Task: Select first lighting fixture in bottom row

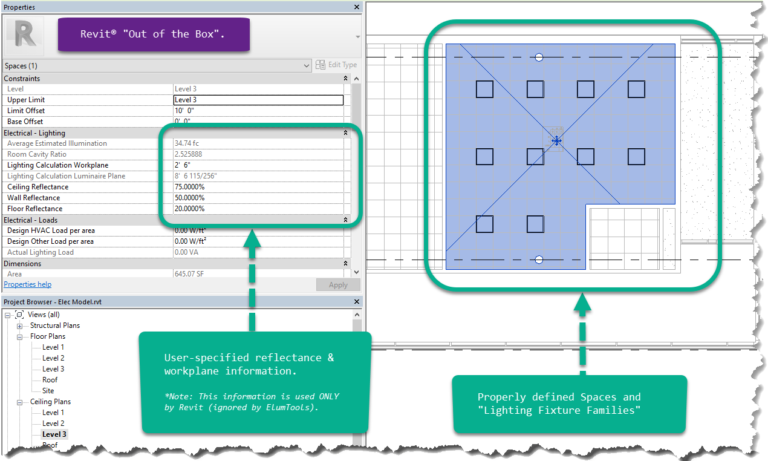Action: point(484,224)
